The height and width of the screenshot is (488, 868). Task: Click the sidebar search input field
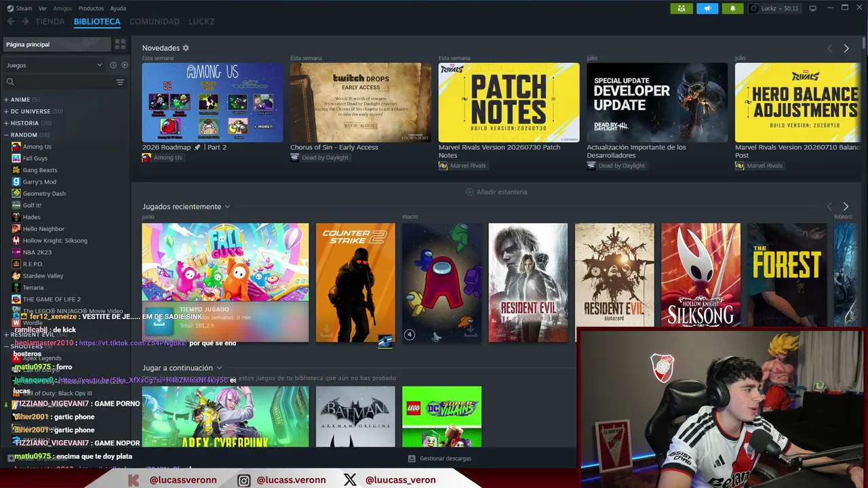pos(65,82)
